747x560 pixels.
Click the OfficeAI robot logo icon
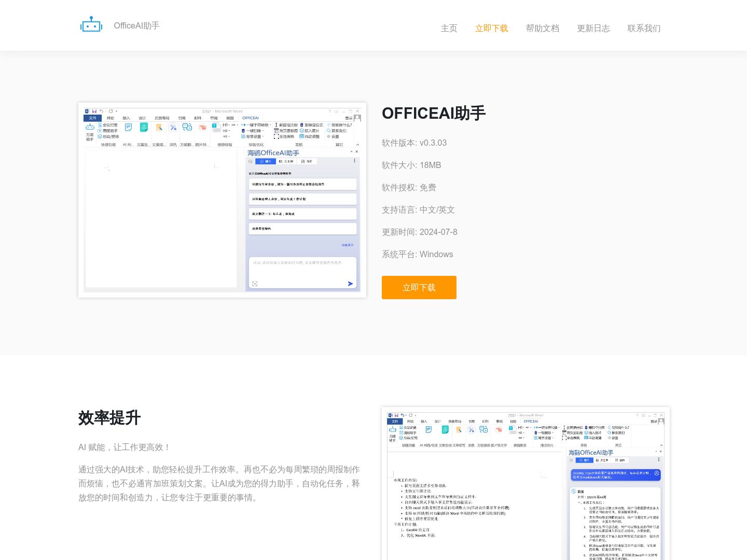coord(91,24)
